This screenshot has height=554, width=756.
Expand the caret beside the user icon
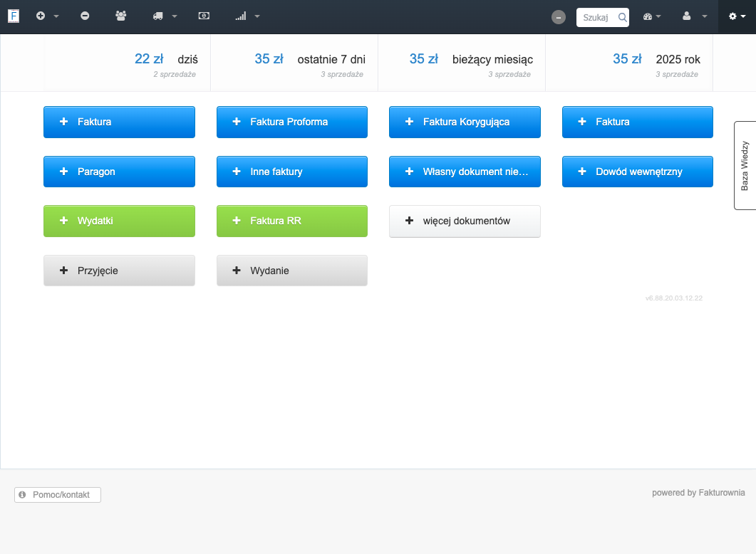tap(705, 16)
